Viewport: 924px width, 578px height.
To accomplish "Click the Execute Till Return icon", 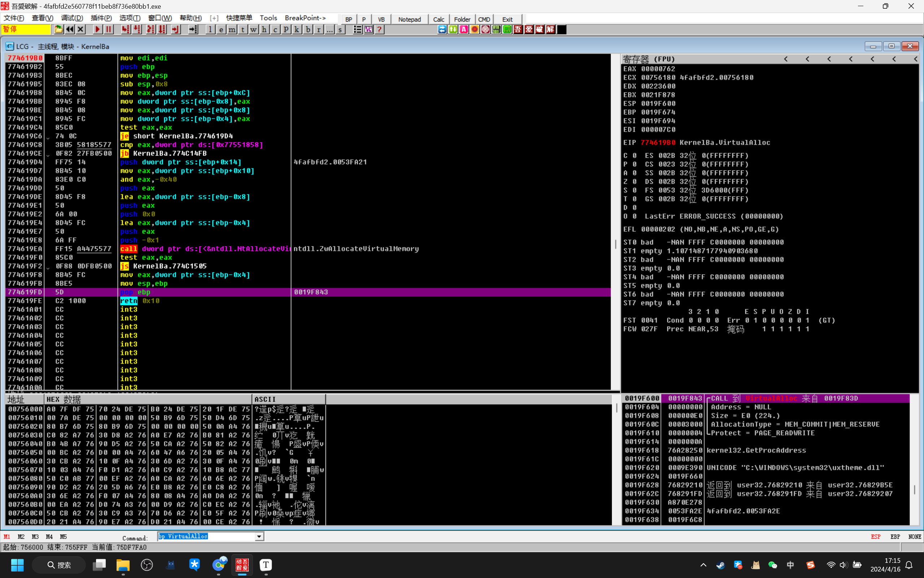I will pos(175,29).
